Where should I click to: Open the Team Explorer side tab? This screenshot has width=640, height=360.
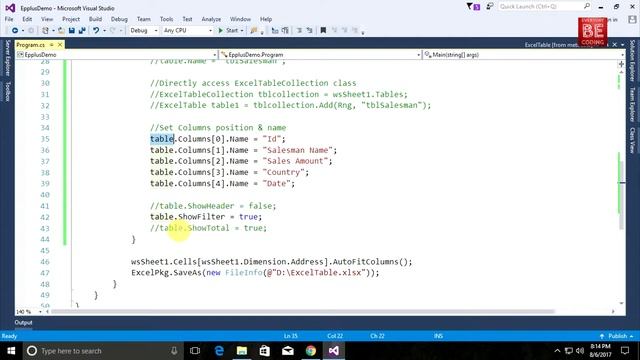click(x=632, y=104)
